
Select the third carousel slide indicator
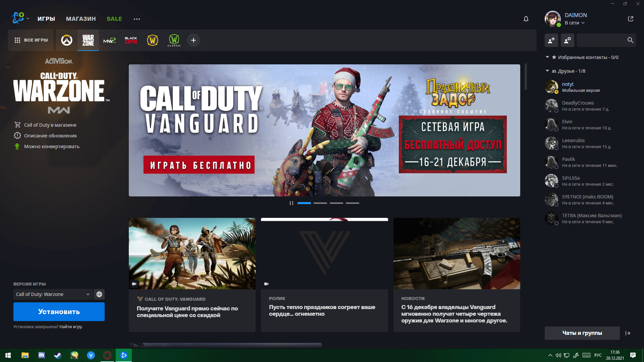[x=336, y=203]
